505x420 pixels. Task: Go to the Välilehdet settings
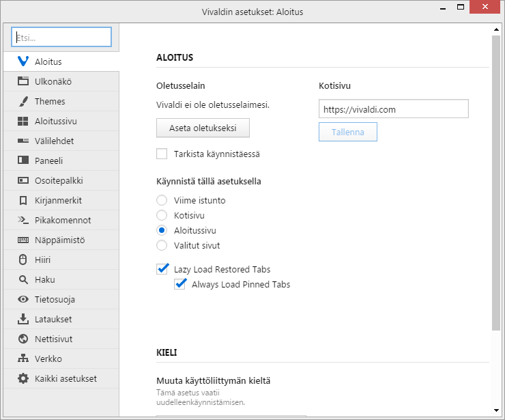click(x=61, y=141)
